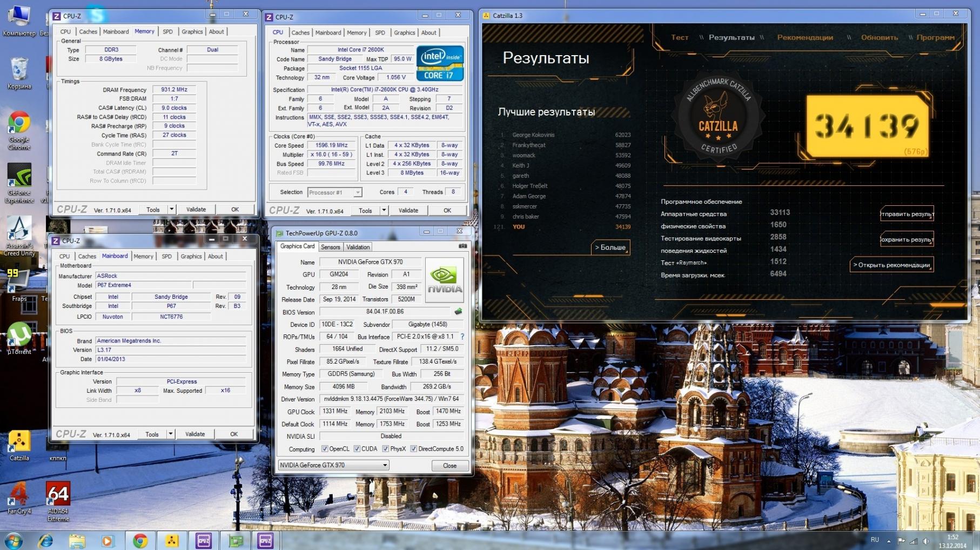Click the Catzilla Certified badge
This screenshot has width=980, height=550.
coord(719,116)
